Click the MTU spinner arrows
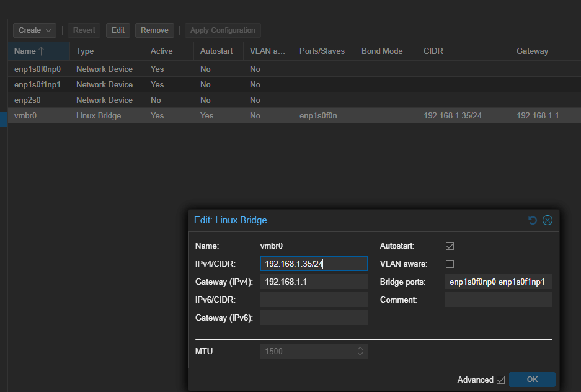Image resolution: width=581 pixels, height=392 pixels. tap(360, 351)
